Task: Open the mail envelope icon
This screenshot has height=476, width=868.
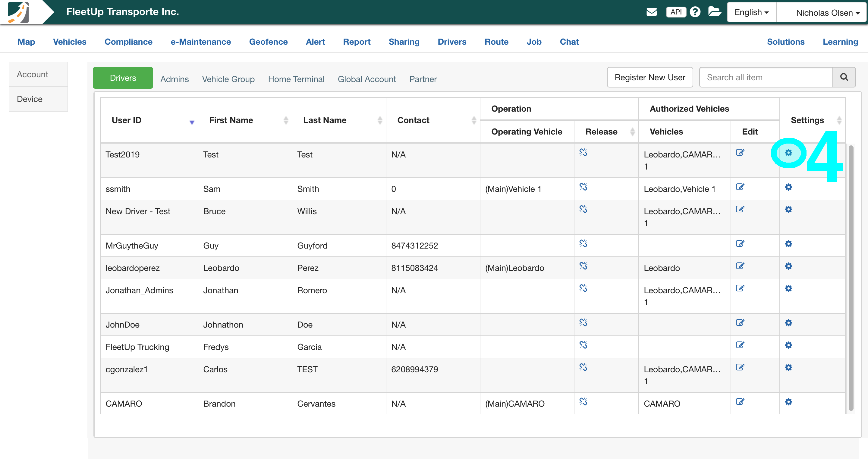Action: [651, 12]
